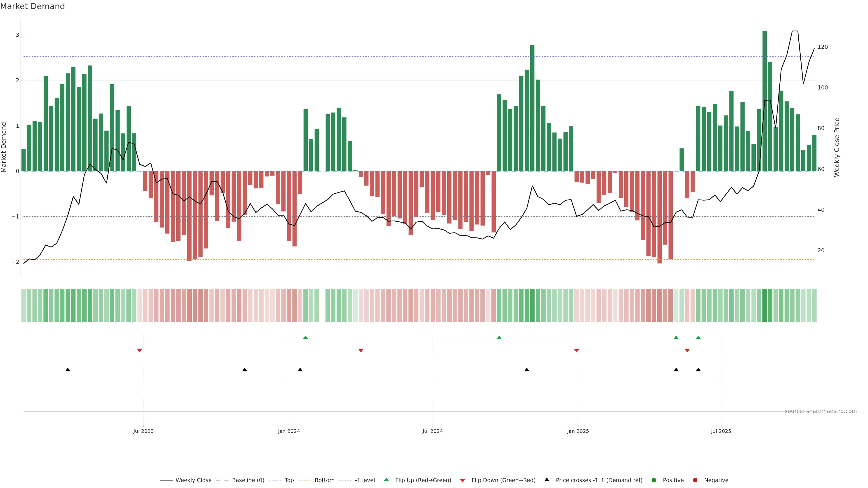Click the green flip-up marker near Jan 2024

306,338
